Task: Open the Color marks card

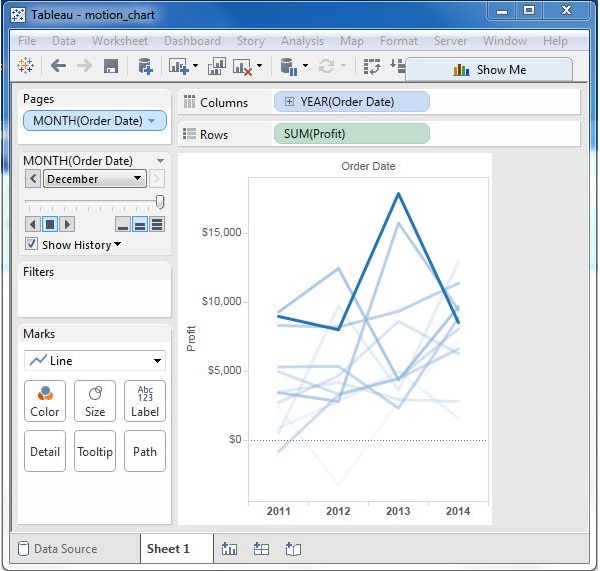Action: pyautogui.click(x=45, y=401)
